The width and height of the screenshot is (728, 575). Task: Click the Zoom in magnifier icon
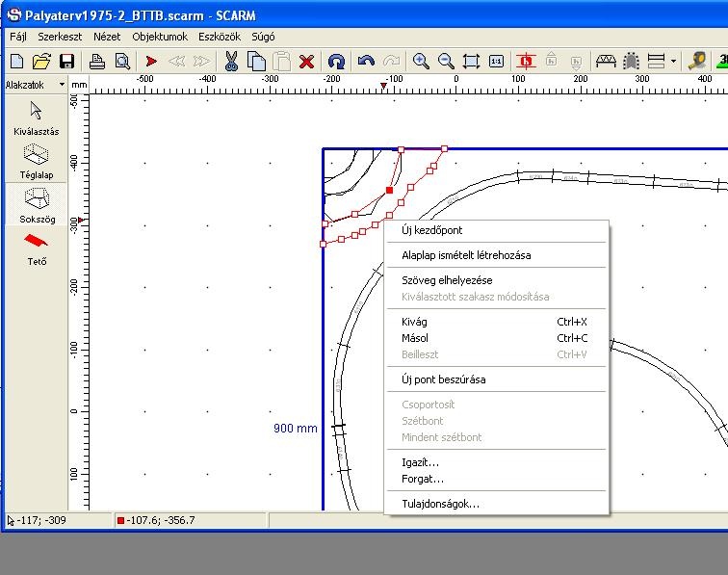[x=421, y=62]
